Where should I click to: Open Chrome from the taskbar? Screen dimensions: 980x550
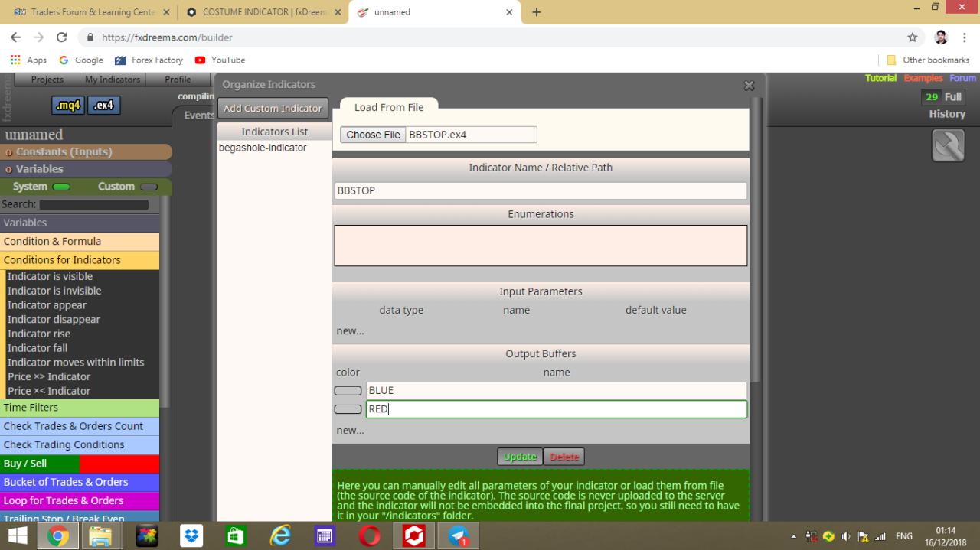[57, 536]
